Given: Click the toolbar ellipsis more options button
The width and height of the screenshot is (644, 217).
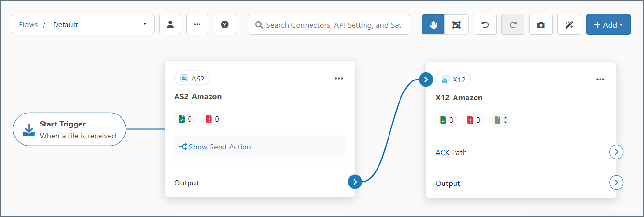Looking at the screenshot, I should 197,24.
